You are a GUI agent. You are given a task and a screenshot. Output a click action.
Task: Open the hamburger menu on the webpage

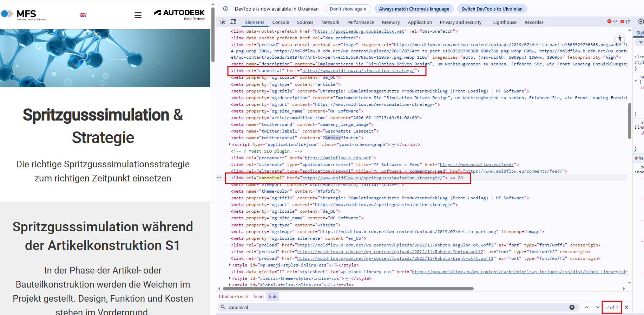(138, 15)
